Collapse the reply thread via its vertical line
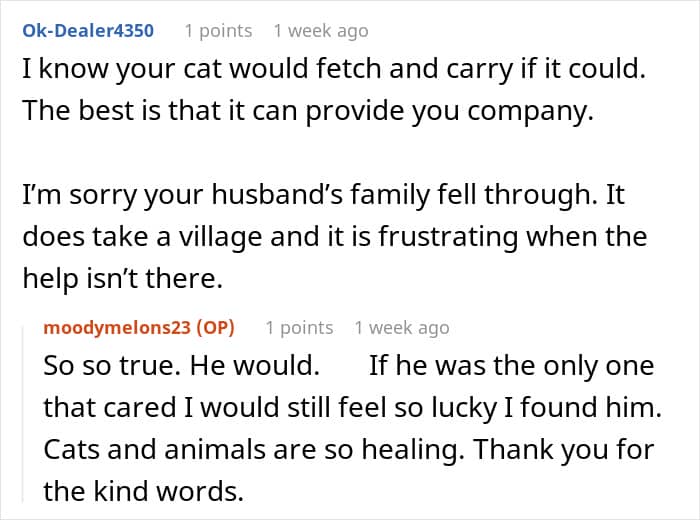 click(31, 410)
